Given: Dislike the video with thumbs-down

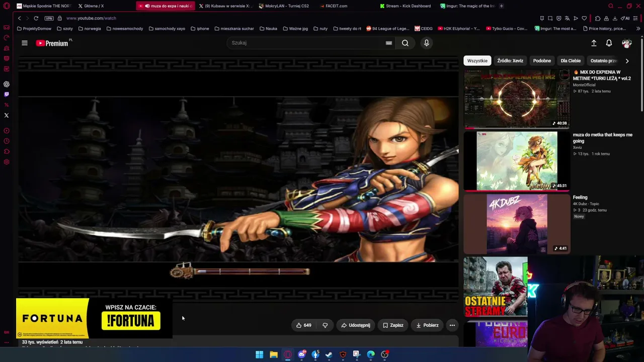Looking at the screenshot, I should [x=325, y=325].
